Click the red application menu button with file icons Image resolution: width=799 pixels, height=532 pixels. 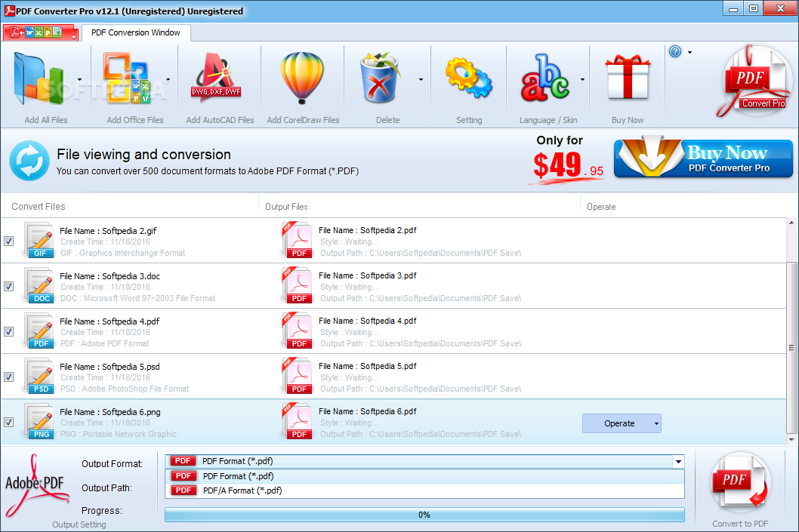pyautogui.click(x=40, y=32)
